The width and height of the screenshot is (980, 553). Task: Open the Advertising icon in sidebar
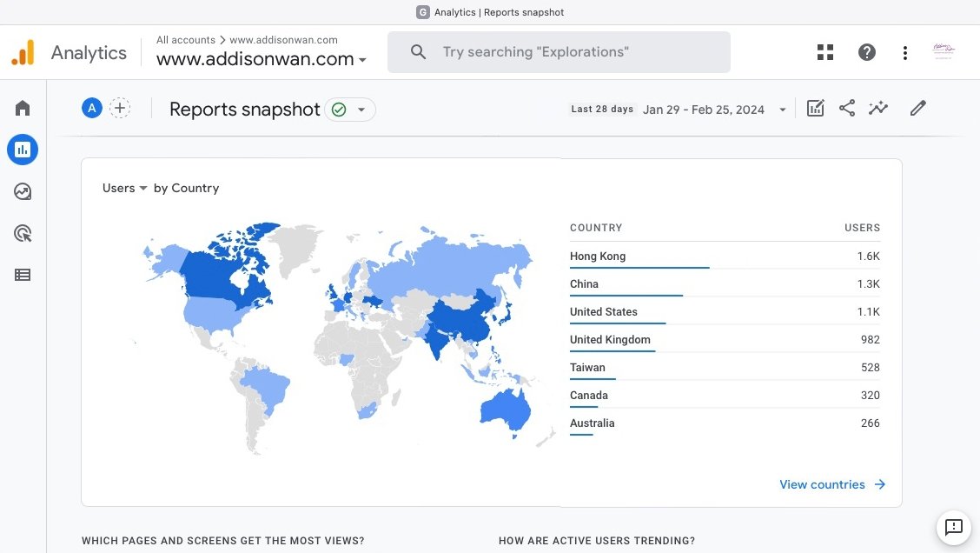point(23,233)
